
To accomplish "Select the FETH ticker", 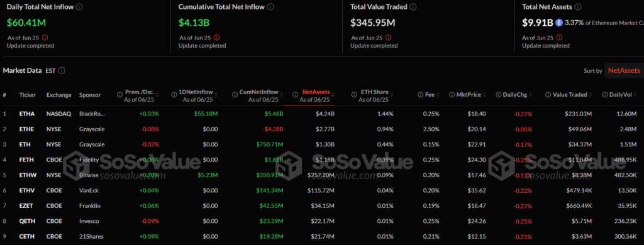I will tap(26, 160).
